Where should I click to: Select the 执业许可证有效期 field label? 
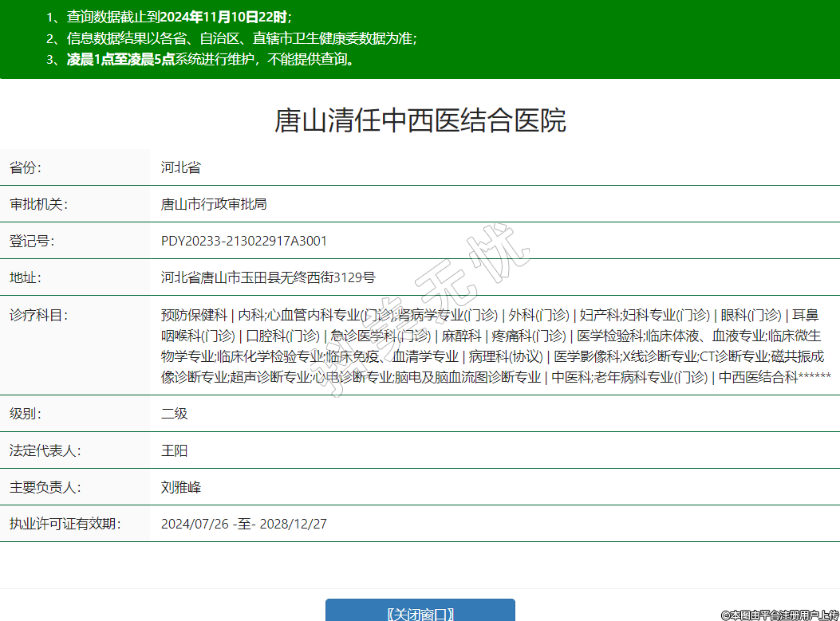tap(64, 524)
